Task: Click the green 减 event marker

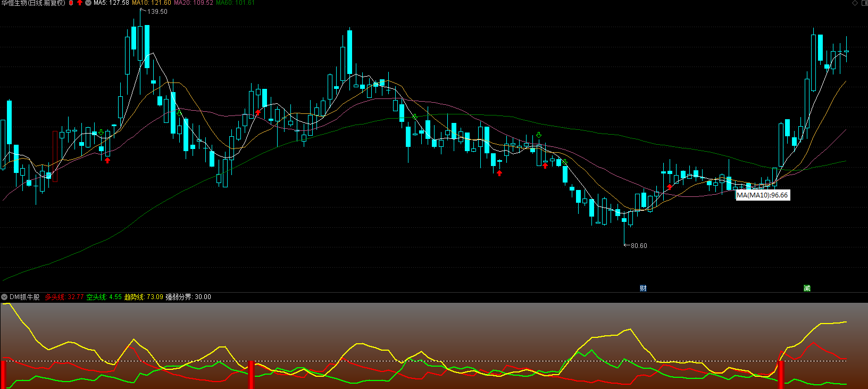Action: pos(807,288)
